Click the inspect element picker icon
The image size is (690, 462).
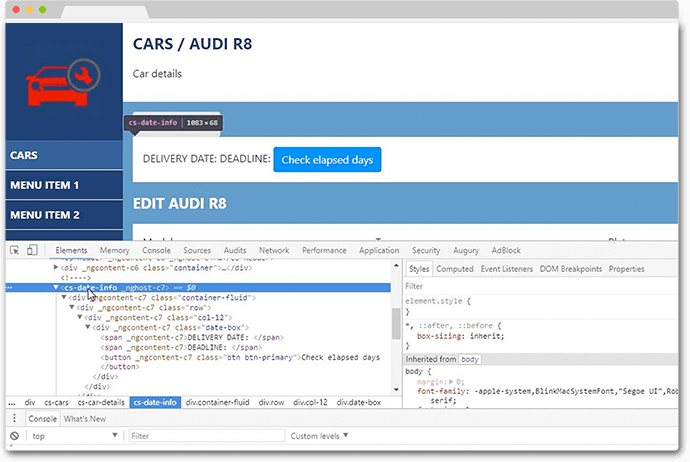click(x=15, y=250)
